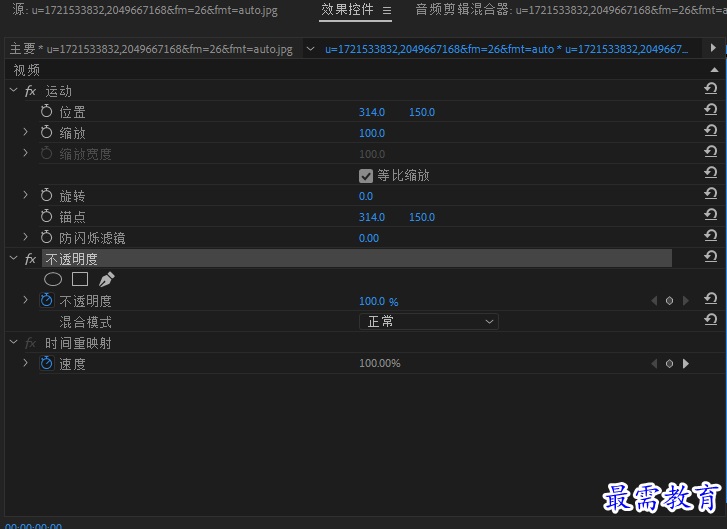
Task: Select the free-draw bezier pen mask tool
Action: tap(107, 279)
